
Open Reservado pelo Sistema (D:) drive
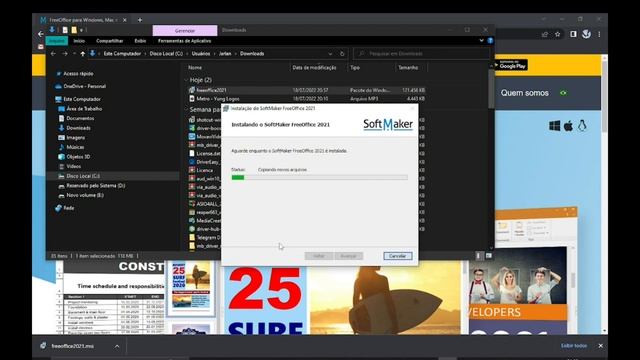click(96, 186)
